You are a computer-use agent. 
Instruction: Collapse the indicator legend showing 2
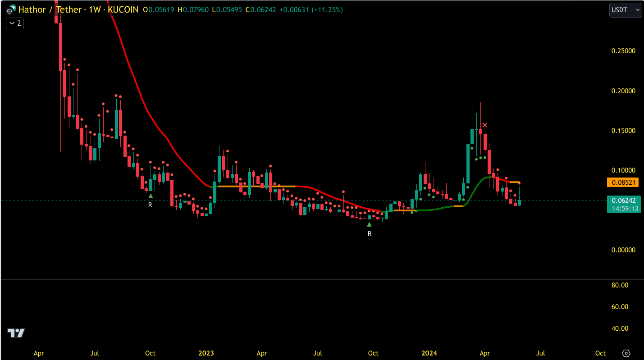14,23
